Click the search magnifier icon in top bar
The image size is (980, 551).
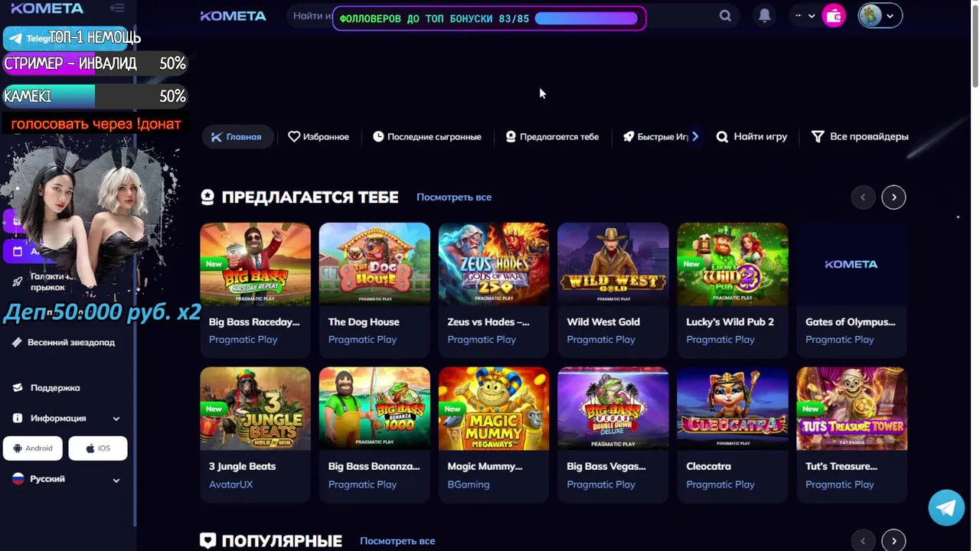coord(725,15)
